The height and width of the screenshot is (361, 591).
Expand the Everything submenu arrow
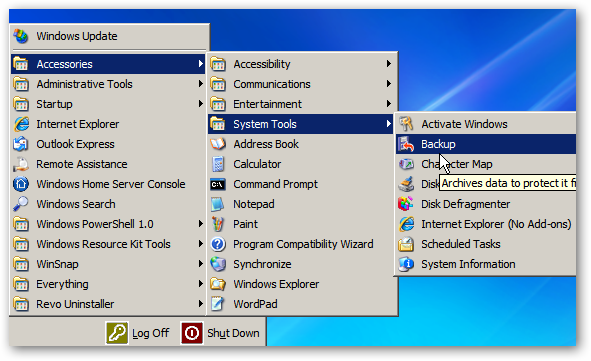201,284
